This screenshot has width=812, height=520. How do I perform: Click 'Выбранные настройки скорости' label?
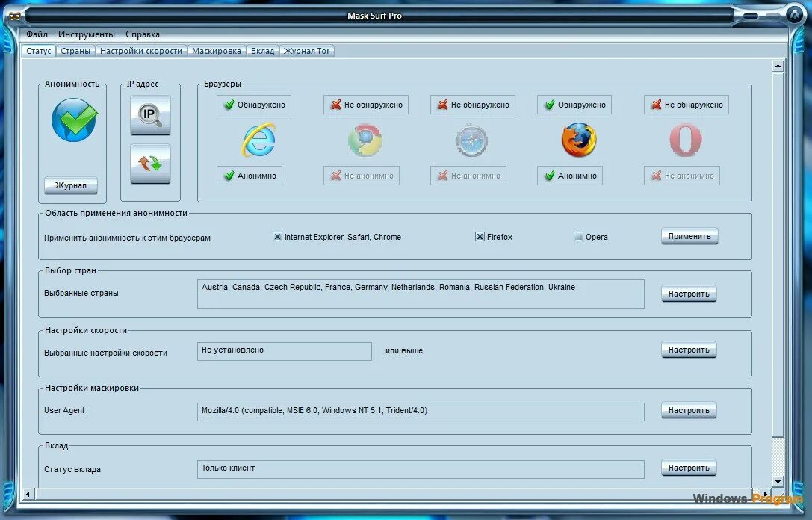pyautogui.click(x=105, y=353)
